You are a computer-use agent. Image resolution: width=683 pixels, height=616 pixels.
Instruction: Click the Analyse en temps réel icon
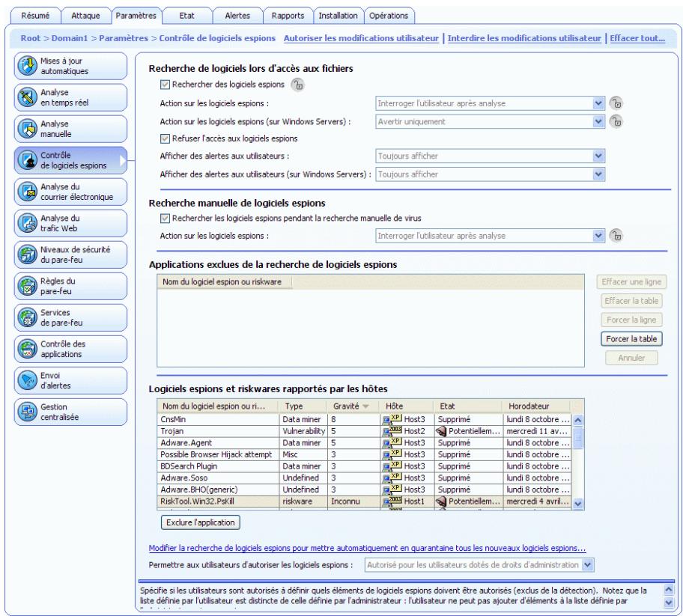(27, 97)
